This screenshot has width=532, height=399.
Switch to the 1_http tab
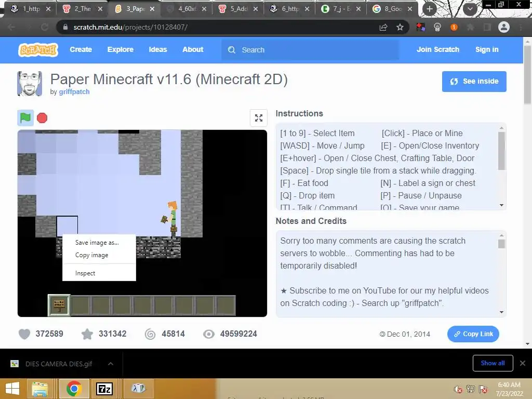pos(31,9)
